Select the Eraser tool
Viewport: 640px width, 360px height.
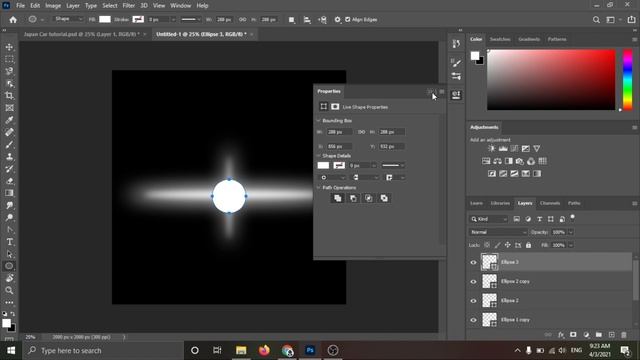(9, 181)
